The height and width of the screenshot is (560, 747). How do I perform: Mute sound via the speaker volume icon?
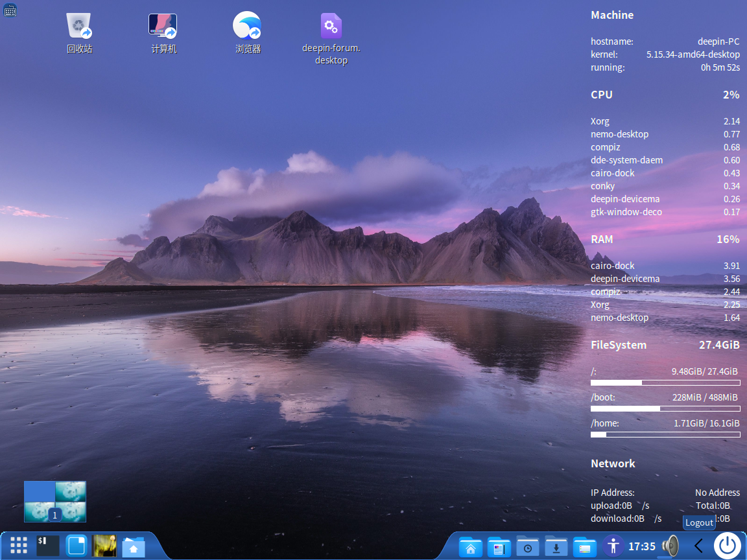click(x=669, y=546)
